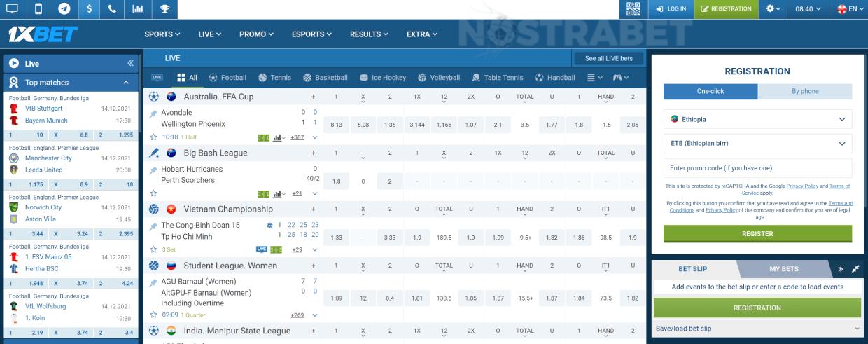868x344 pixels.
Task: Select the Handball filter tab
Action: (x=555, y=78)
